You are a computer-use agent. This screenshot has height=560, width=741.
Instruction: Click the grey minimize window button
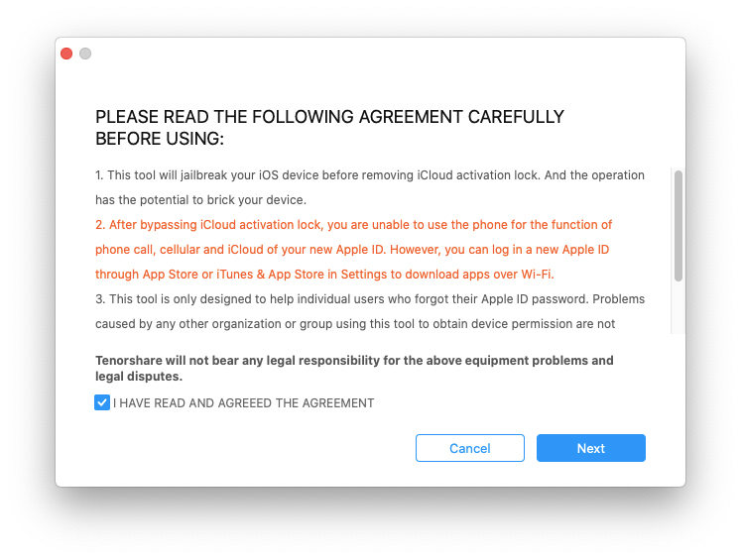(x=85, y=54)
